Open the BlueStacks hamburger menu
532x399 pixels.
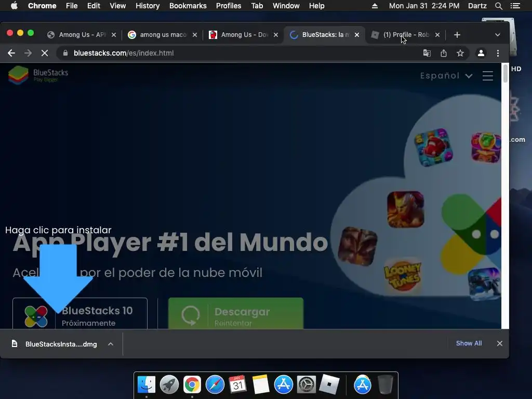point(487,76)
